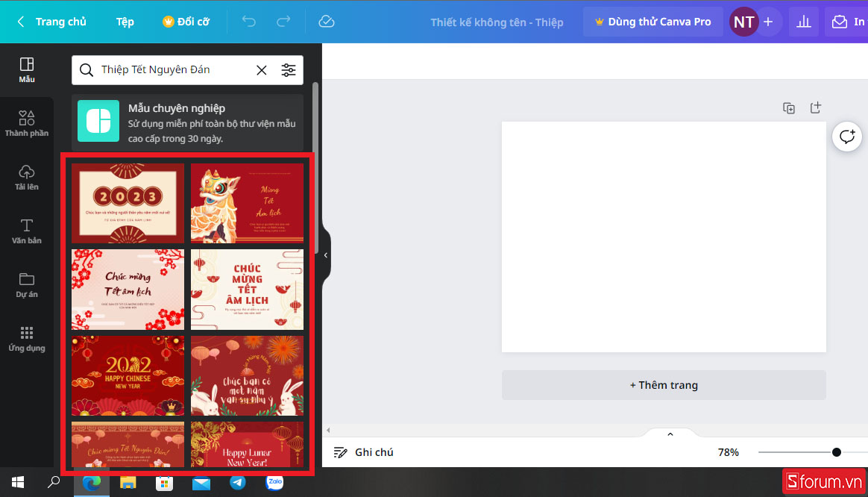Clear the template search text
Image resolution: width=868 pixels, height=497 pixels.
(x=262, y=70)
